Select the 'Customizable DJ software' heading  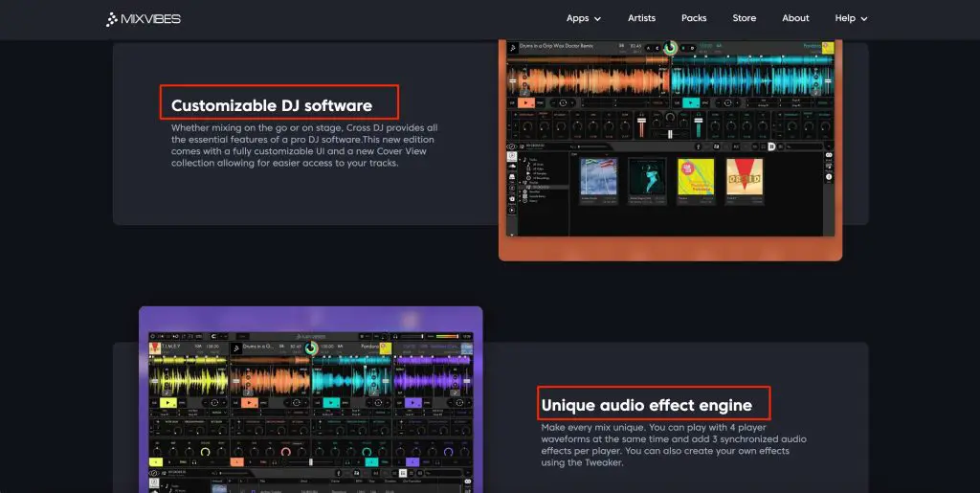[272, 105]
